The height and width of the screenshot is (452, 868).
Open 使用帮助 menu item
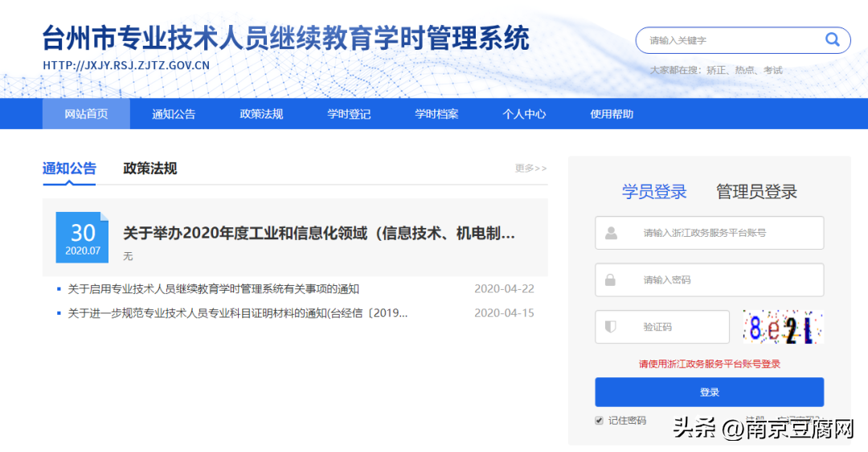[612, 114]
